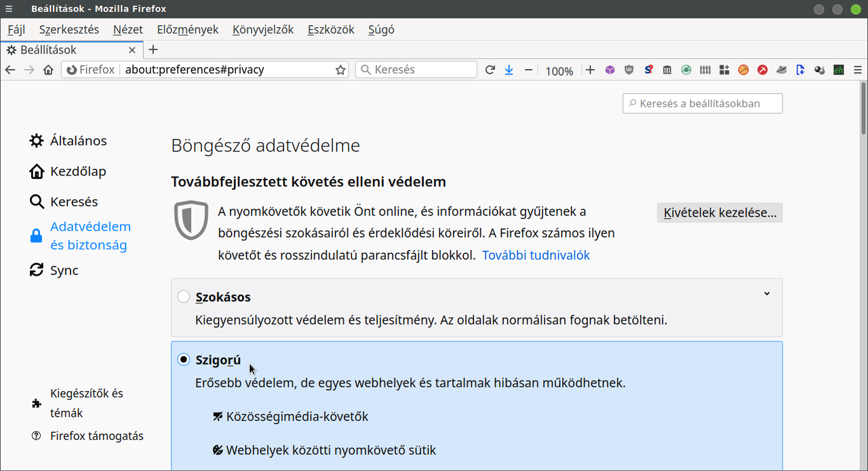This screenshot has width=868, height=471.
Task: Select the Szokásos radio button
Action: [x=183, y=297]
